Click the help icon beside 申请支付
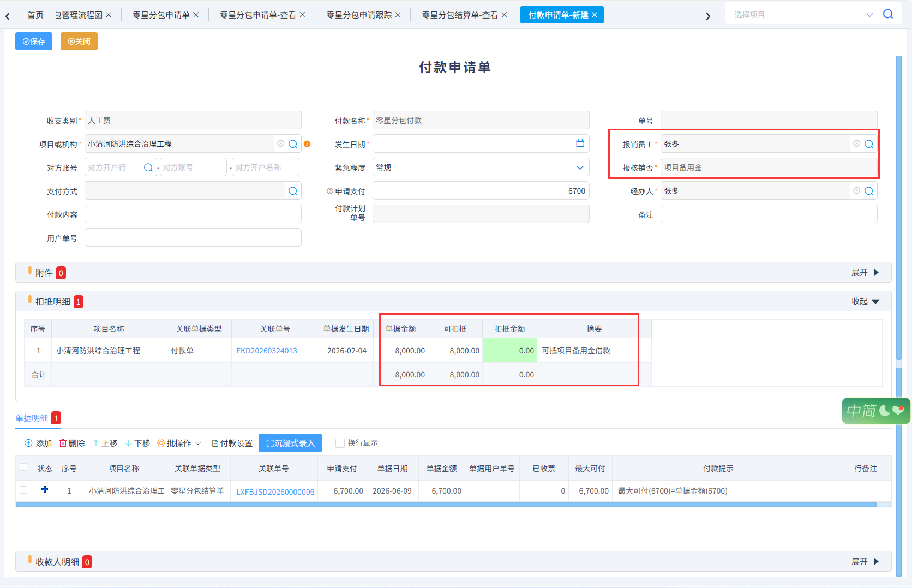The width and height of the screenshot is (912, 588). pyautogui.click(x=330, y=191)
